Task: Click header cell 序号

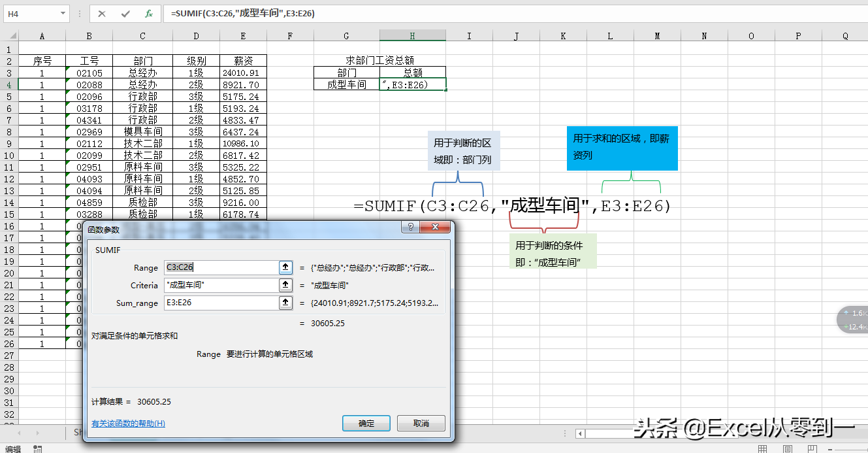Action: [x=42, y=61]
